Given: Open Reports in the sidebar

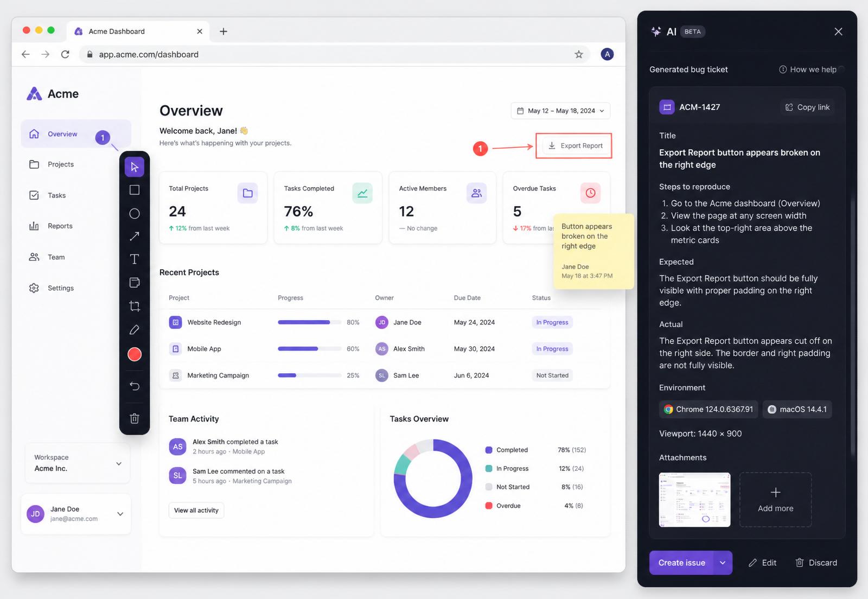Looking at the screenshot, I should point(60,226).
